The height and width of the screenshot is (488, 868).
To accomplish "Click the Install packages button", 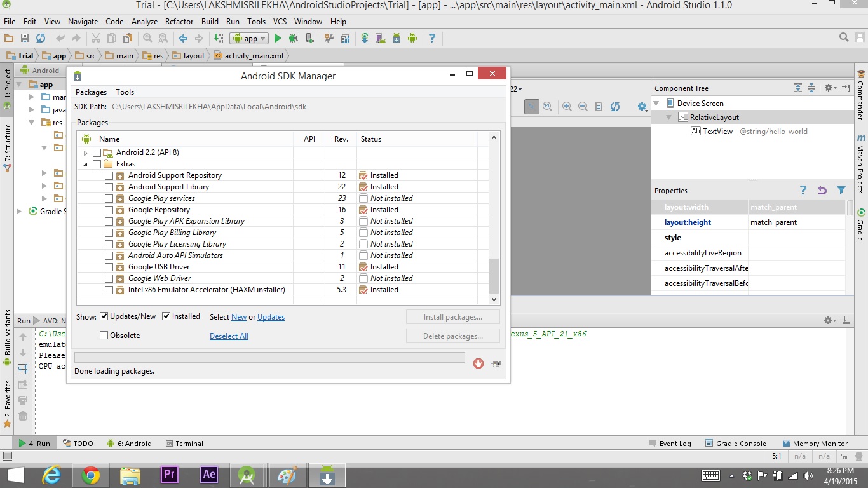I will point(453,317).
